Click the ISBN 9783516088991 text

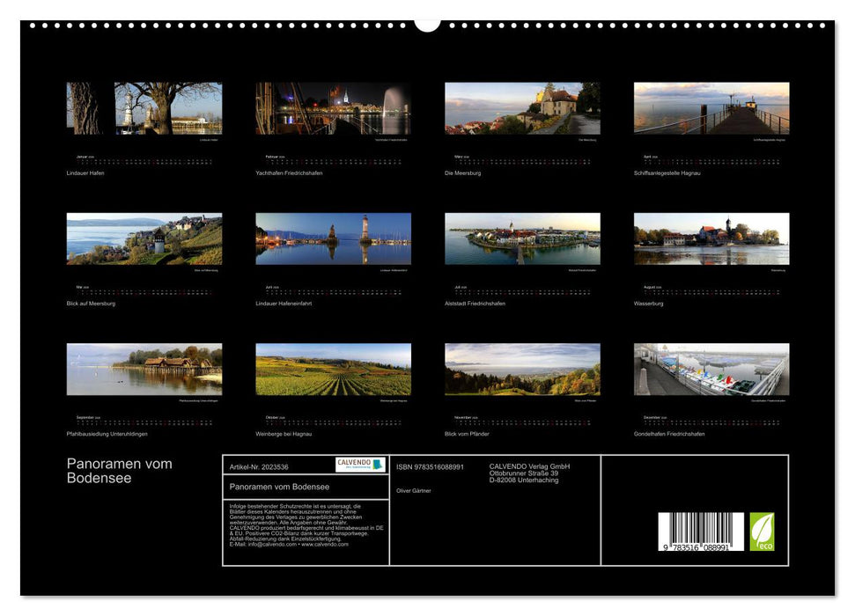click(432, 468)
